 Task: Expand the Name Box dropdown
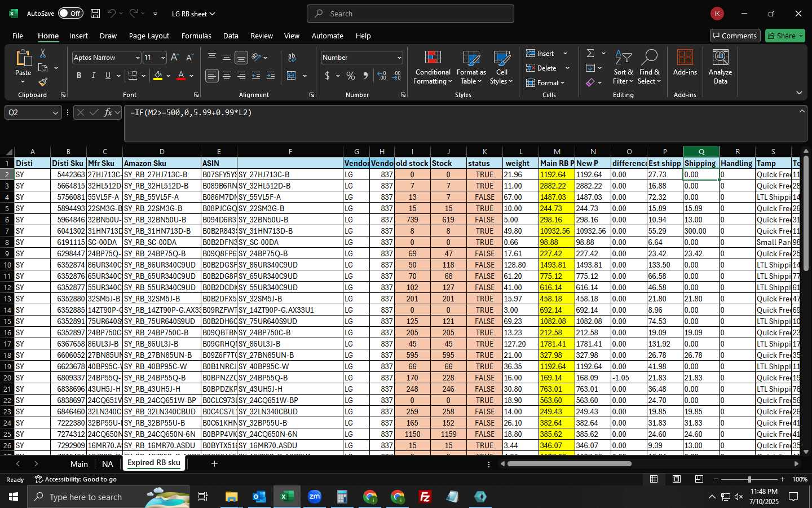[55, 112]
